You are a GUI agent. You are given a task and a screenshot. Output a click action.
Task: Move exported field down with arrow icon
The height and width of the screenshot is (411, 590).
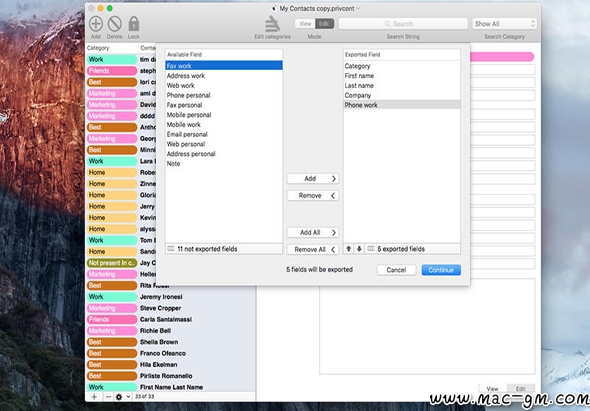coord(359,249)
